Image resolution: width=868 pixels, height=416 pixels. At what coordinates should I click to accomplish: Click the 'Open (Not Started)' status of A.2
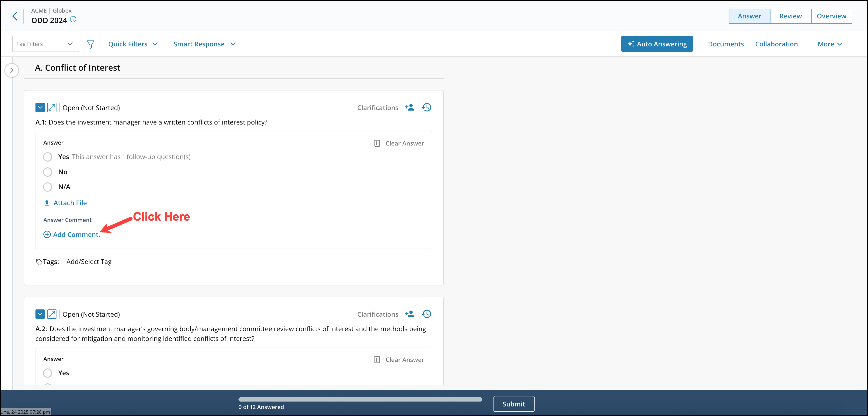point(91,314)
